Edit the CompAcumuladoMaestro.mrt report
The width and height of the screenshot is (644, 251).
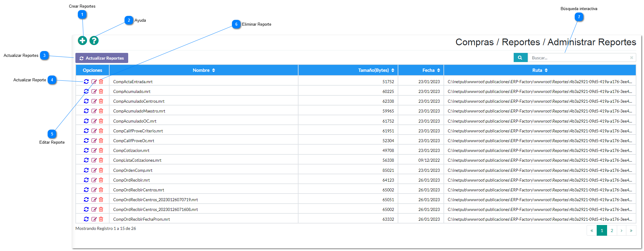(x=94, y=111)
